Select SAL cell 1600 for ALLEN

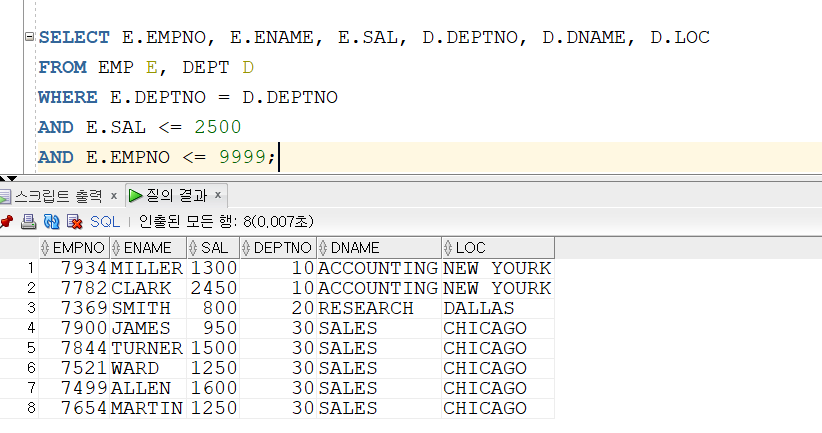[213, 387]
